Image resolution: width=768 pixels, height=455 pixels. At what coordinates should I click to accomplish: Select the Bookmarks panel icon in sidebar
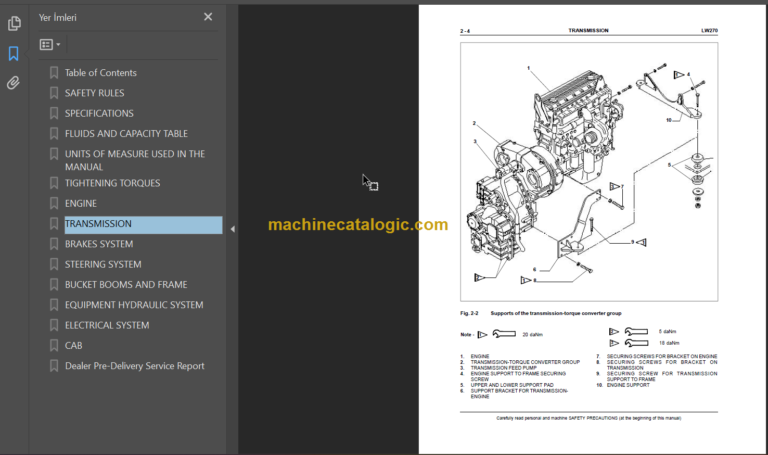coord(14,53)
